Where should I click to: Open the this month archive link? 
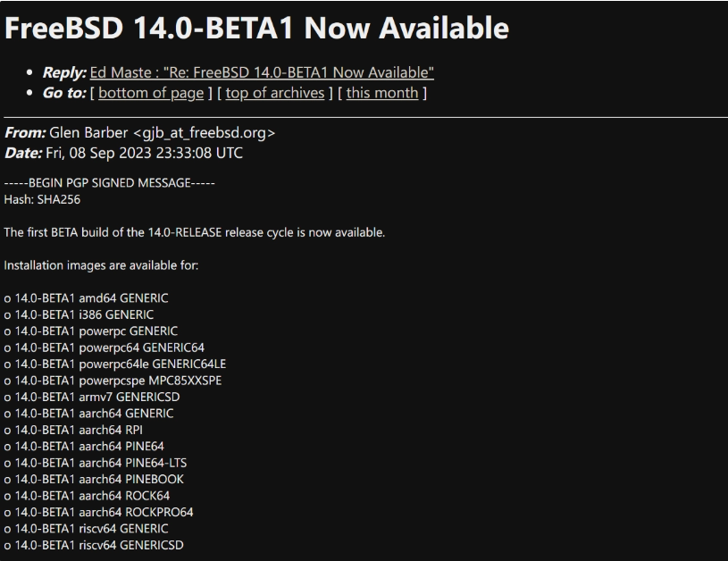[x=382, y=93]
